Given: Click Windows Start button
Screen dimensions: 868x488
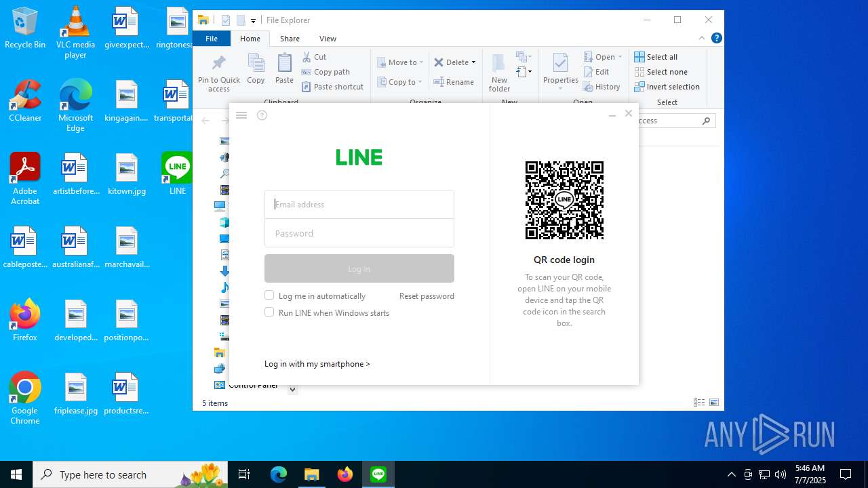Looking at the screenshot, I should click(x=16, y=474).
